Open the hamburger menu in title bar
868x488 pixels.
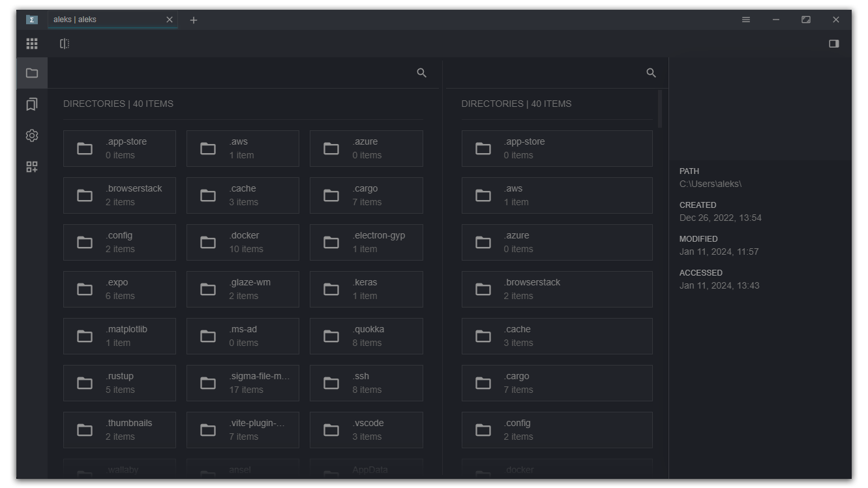click(x=746, y=20)
